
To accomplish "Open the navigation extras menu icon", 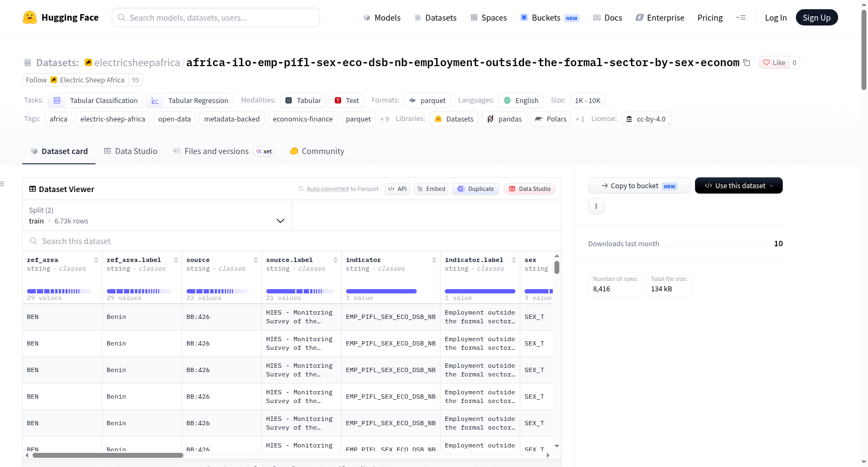I will 741,17.
